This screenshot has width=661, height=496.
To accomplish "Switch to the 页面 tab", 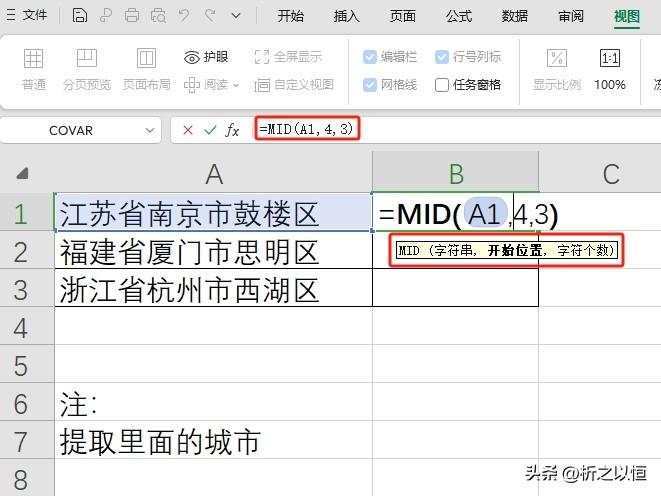I will click(403, 16).
